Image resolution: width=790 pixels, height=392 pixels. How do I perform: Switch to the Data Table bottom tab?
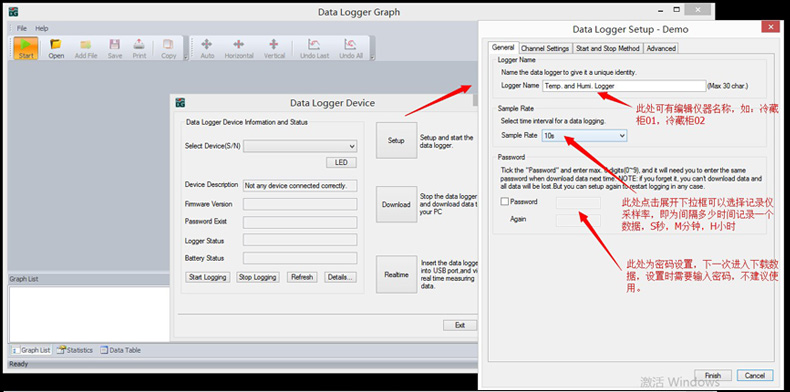tap(120, 350)
